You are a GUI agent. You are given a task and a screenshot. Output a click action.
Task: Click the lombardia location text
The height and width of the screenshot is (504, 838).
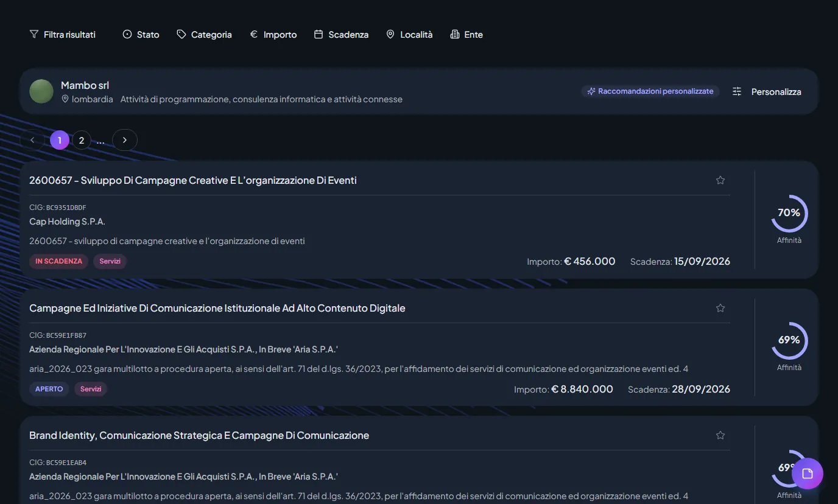[93, 99]
